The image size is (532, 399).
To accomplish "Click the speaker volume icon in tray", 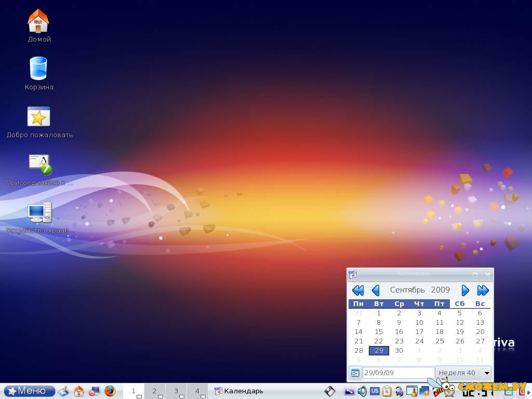I will tap(362, 391).
